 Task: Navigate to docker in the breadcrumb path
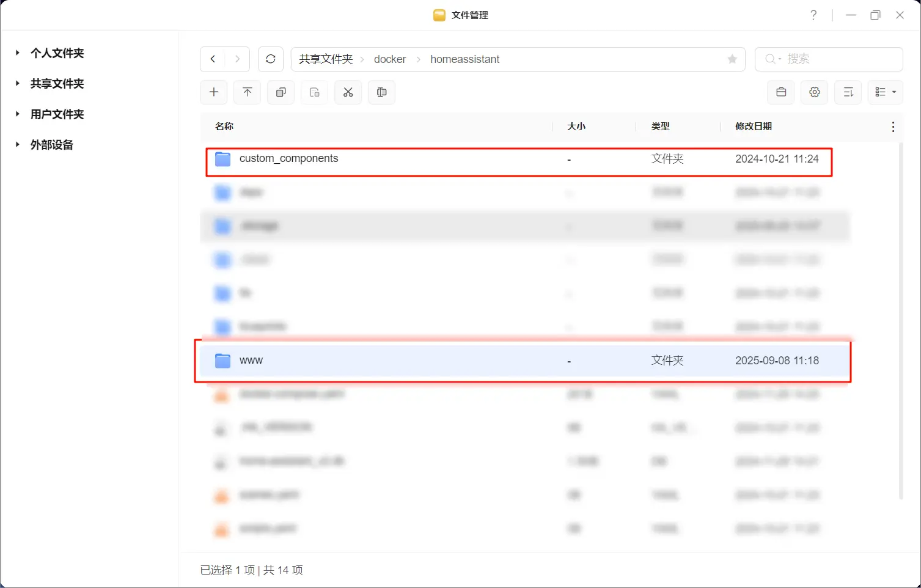click(x=390, y=59)
